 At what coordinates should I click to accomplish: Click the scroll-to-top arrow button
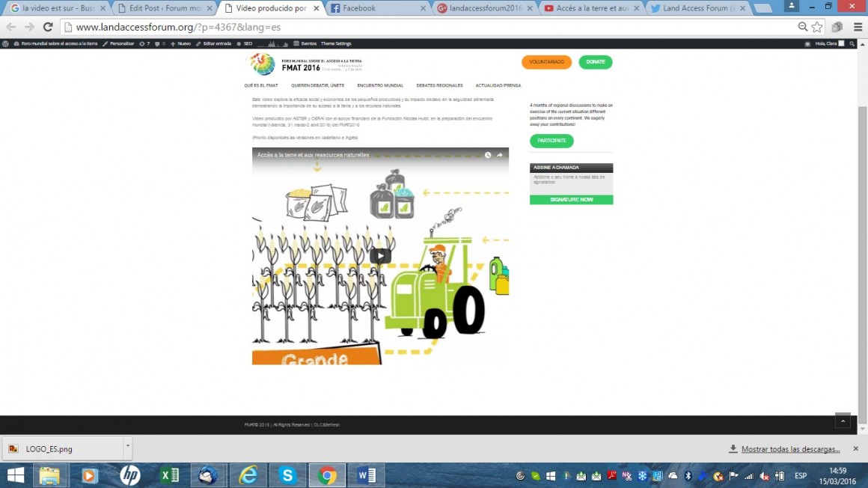coord(843,421)
